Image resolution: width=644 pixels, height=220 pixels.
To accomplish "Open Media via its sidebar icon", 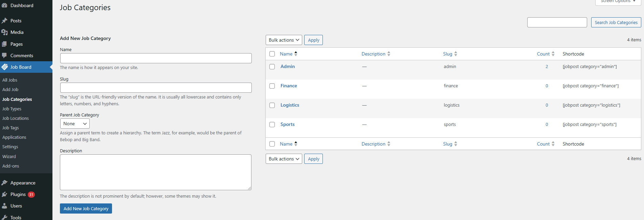I will tap(4, 32).
